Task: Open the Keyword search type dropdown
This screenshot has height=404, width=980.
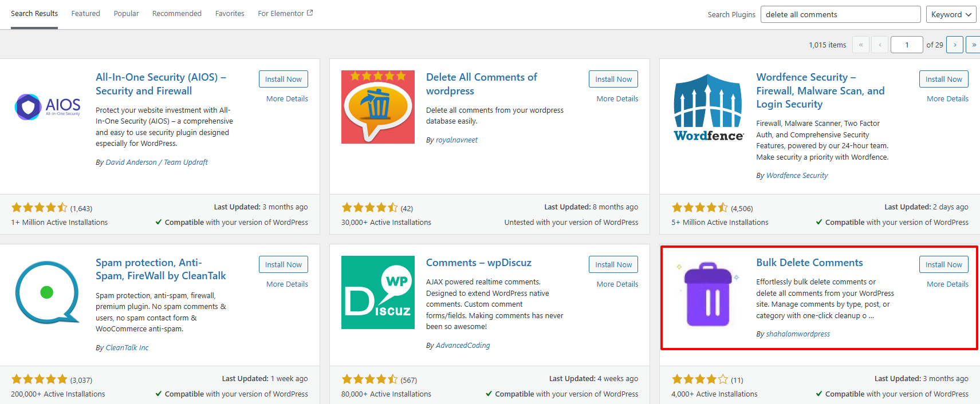Action: point(951,14)
